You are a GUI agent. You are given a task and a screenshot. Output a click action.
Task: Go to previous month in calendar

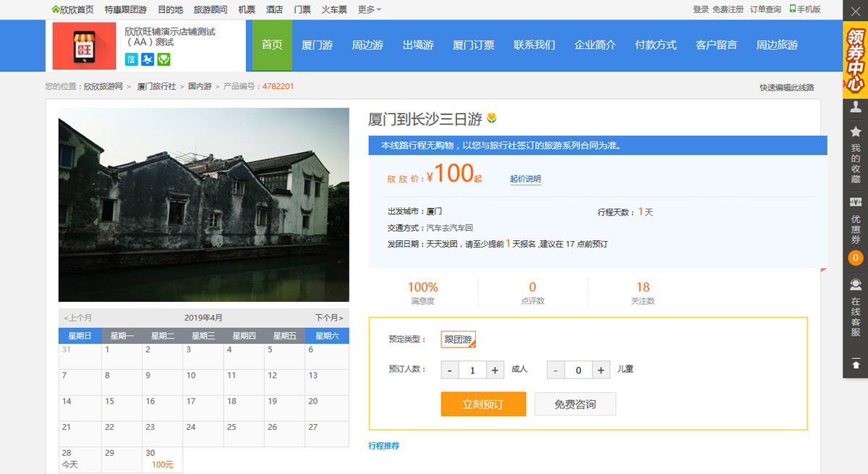point(78,318)
